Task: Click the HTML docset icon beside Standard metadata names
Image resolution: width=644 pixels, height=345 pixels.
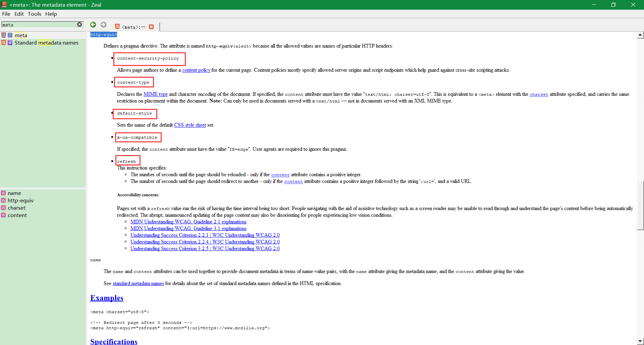Action: tap(4, 43)
